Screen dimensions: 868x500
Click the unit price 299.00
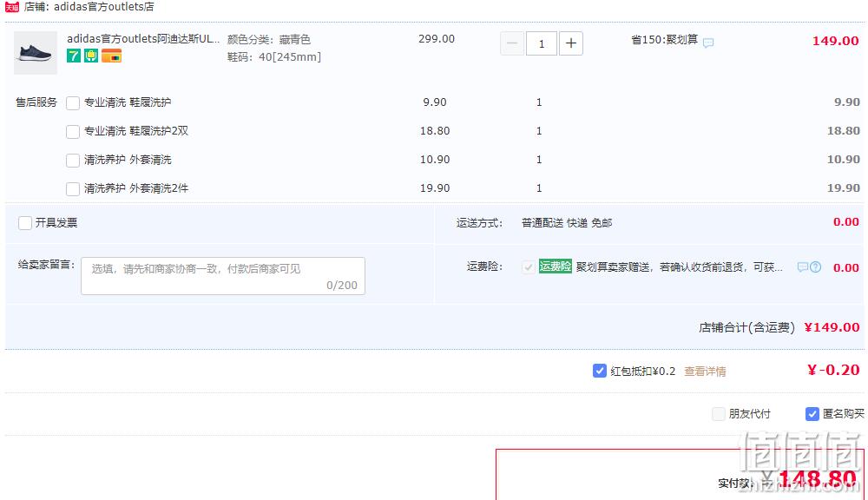(x=437, y=39)
